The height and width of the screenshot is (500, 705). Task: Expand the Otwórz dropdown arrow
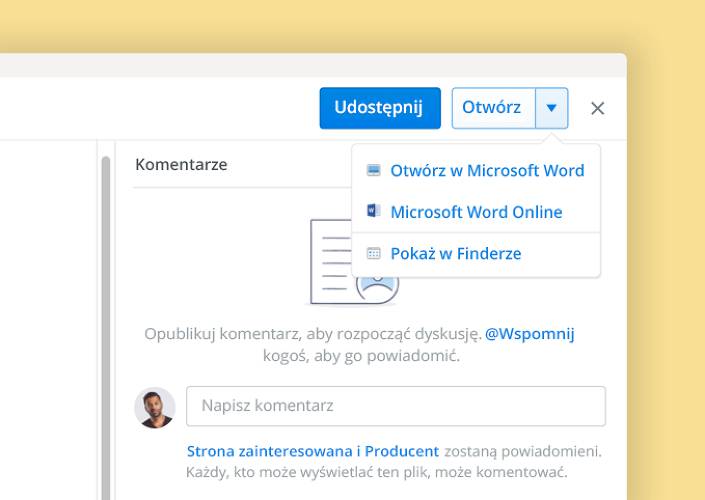552,108
